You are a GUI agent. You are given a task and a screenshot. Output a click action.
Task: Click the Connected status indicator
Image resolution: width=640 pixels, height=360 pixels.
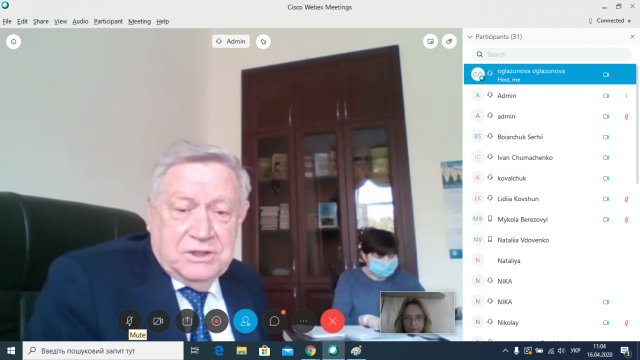click(x=610, y=21)
